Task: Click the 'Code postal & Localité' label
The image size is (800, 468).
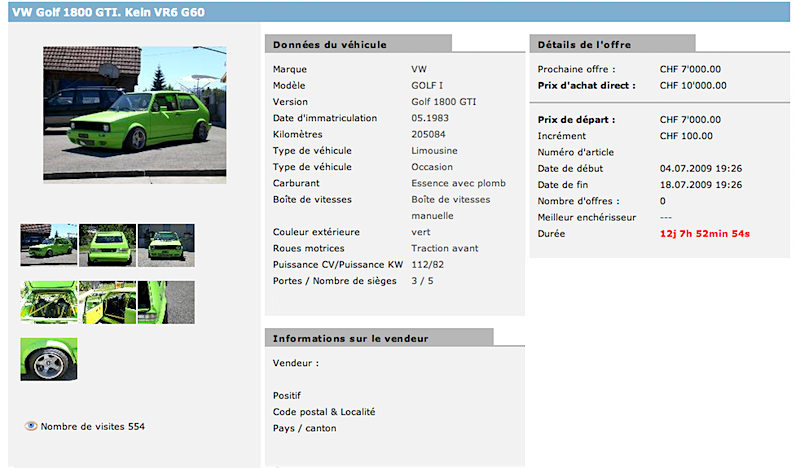Action: pyautogui.click(x=324, y=412)
